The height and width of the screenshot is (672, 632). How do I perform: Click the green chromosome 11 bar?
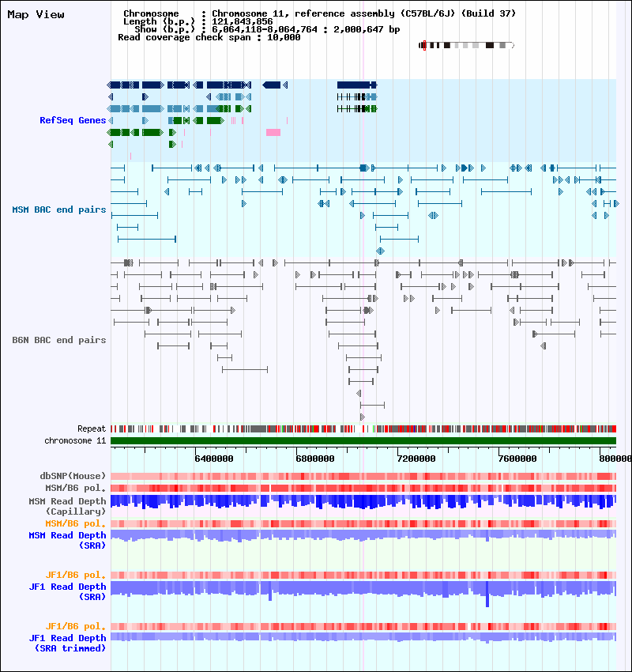pyautogui.click(x=363, y=440)
